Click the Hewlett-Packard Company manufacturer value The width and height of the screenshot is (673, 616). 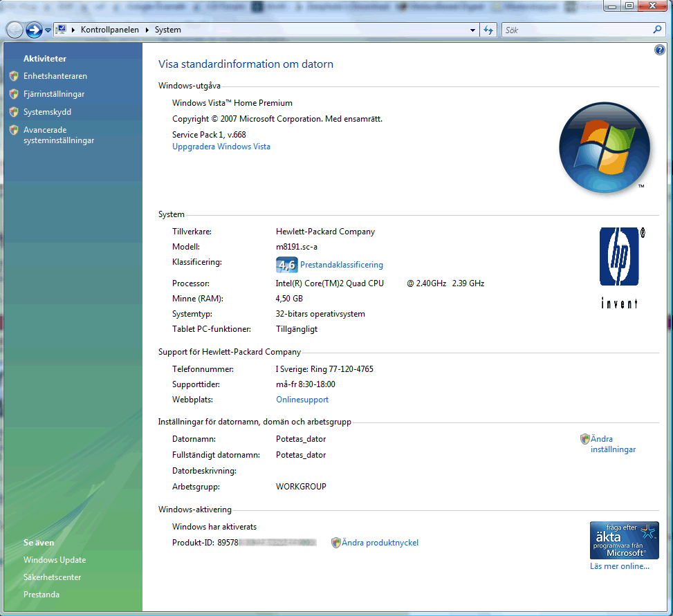click(325, 232)
